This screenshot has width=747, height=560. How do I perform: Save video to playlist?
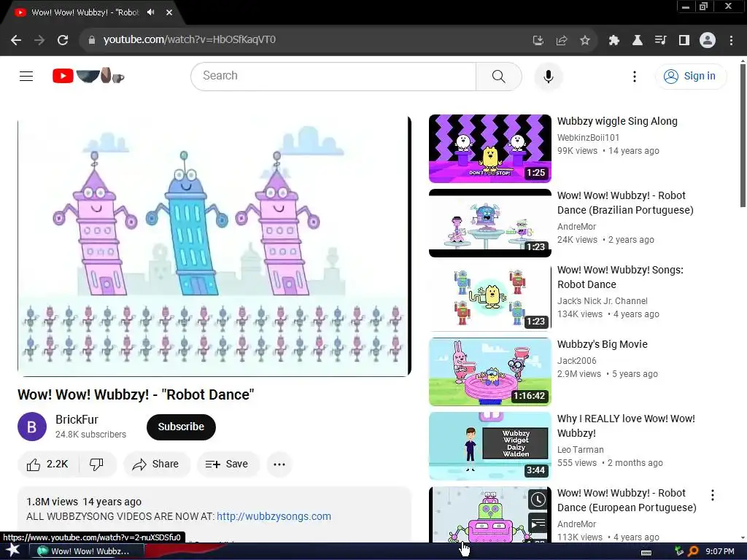coord(228,464)
